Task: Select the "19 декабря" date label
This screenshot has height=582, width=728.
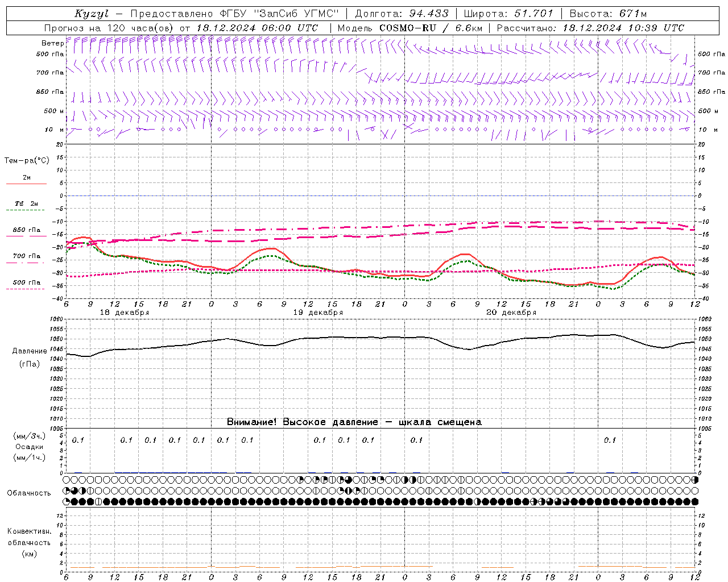Action: (x=318, y=313)
